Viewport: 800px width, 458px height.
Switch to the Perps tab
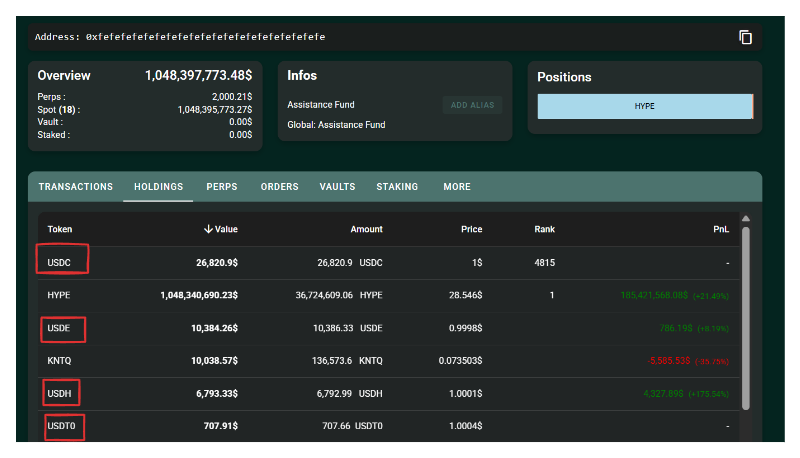(221, 187)
